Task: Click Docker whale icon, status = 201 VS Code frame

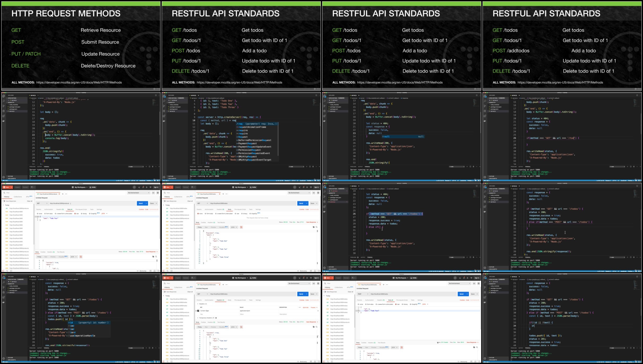Action: pyautogui.click(x=485, y=302)
